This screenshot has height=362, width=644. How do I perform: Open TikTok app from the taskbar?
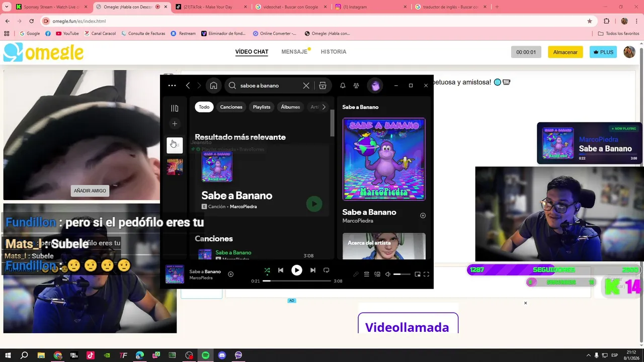click(91, 355)
